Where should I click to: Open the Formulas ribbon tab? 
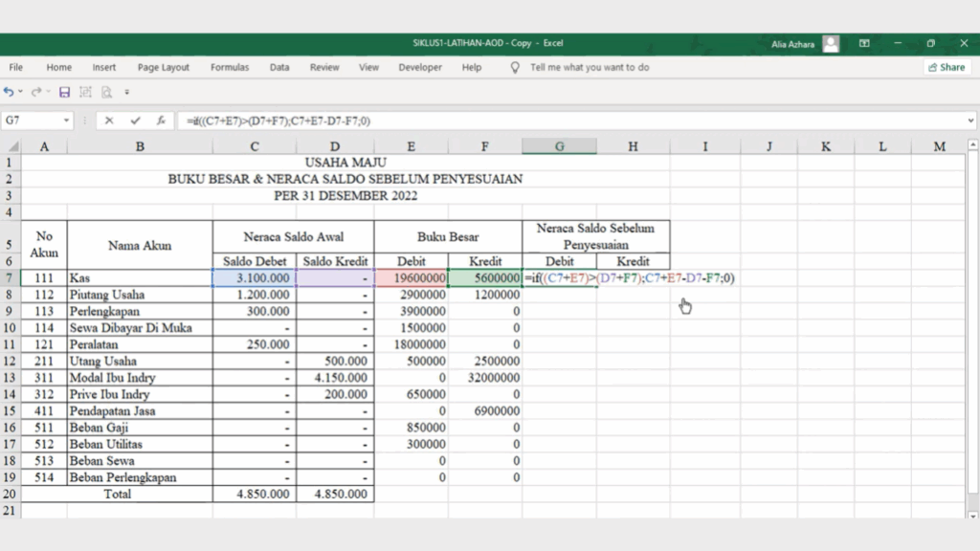pos(230,67)
